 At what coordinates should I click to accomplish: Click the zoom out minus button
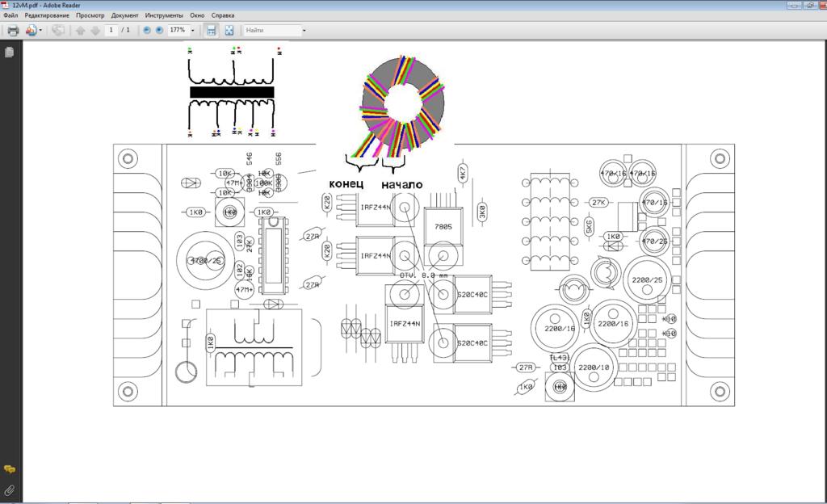(147, 31)
